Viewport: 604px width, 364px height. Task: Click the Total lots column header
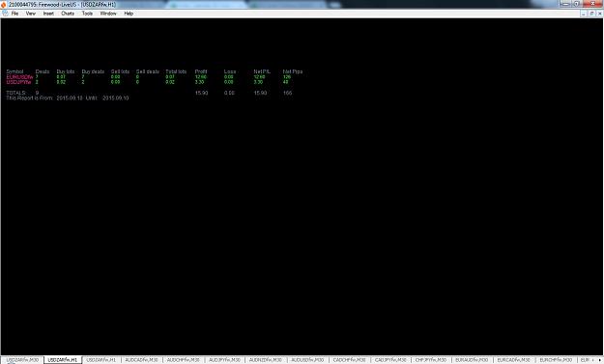[176, 71]
